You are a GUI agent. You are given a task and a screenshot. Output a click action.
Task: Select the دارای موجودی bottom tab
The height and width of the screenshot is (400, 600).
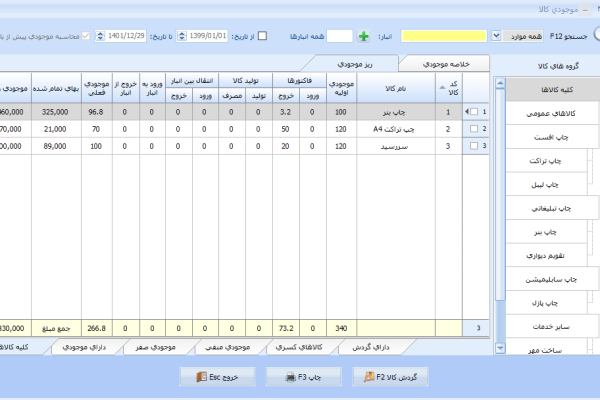(x=84, y=347)
